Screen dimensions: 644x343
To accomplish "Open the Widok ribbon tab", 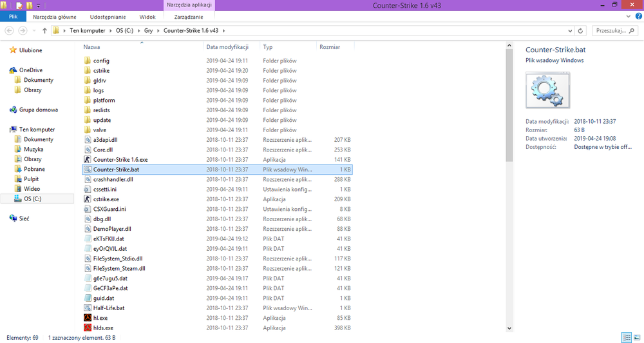I will [x=147, y=17].
